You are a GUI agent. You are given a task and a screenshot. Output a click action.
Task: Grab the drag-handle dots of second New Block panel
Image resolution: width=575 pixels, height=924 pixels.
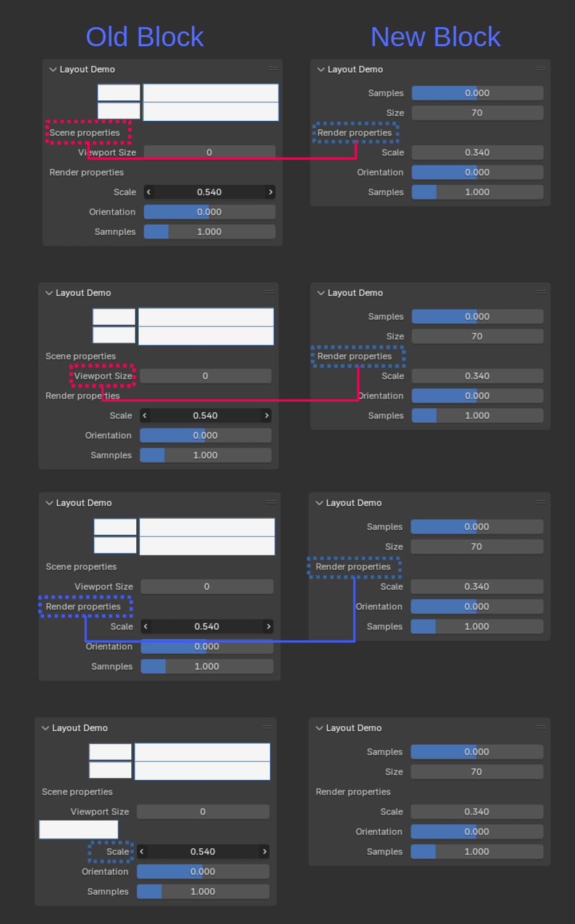[x=541, y=292]
